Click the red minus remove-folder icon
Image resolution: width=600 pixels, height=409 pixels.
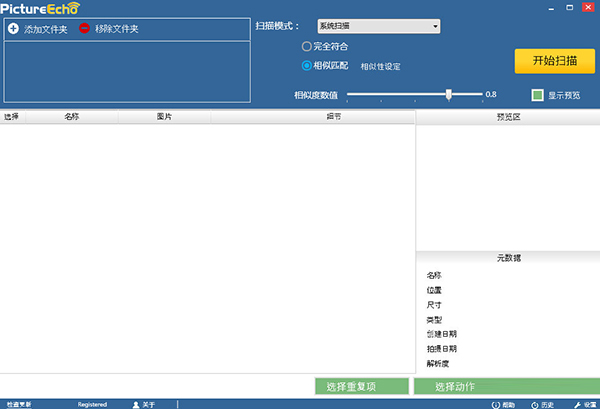coord(84,28)
